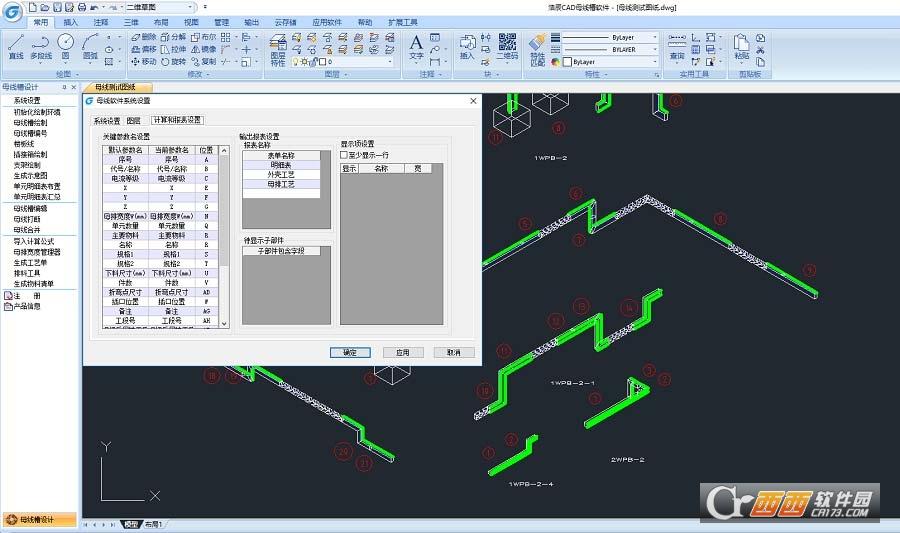The height and width of the screenshot is (533, 900).
Task: Select the 直线 line drawing tool
Action: point(16,46)
